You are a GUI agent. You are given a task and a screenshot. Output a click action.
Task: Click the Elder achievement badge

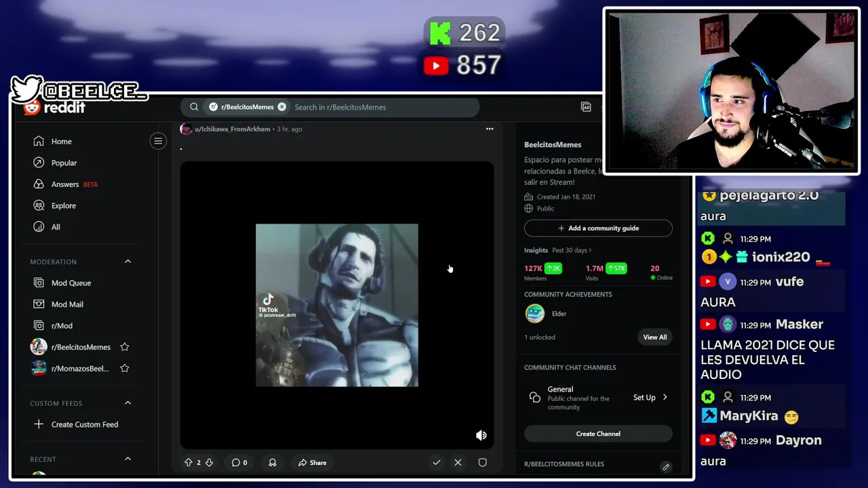click(x=535, y=313)
